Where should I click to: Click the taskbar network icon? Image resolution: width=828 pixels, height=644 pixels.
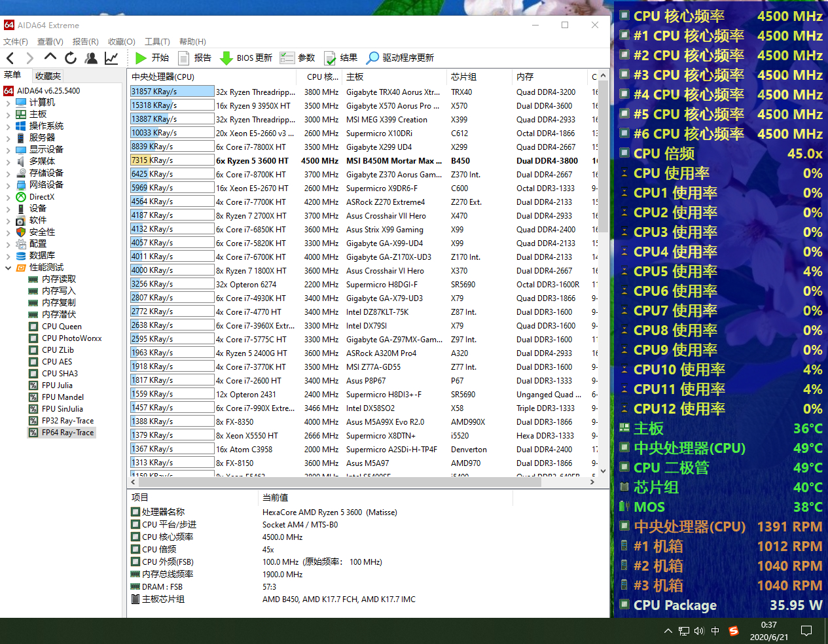(684, 631)
